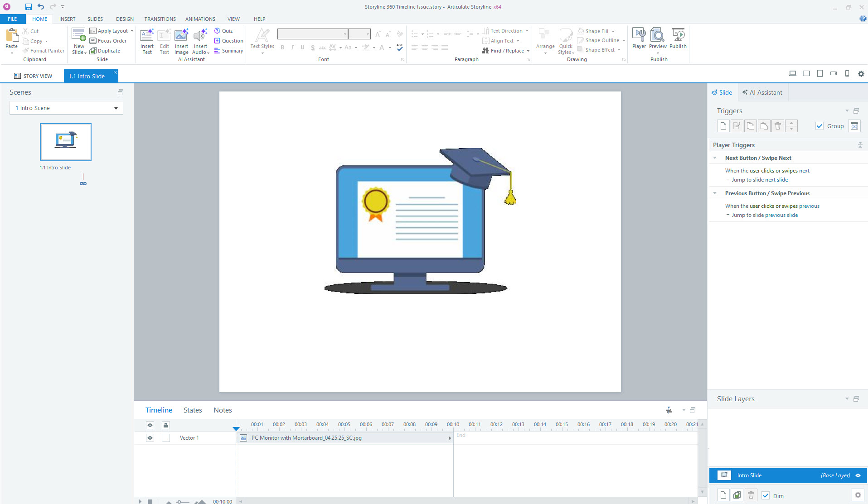868x504 pixels.
Task: Toggle the Dim checkbox in Slide Layers
Action: (x=766, y=495)
